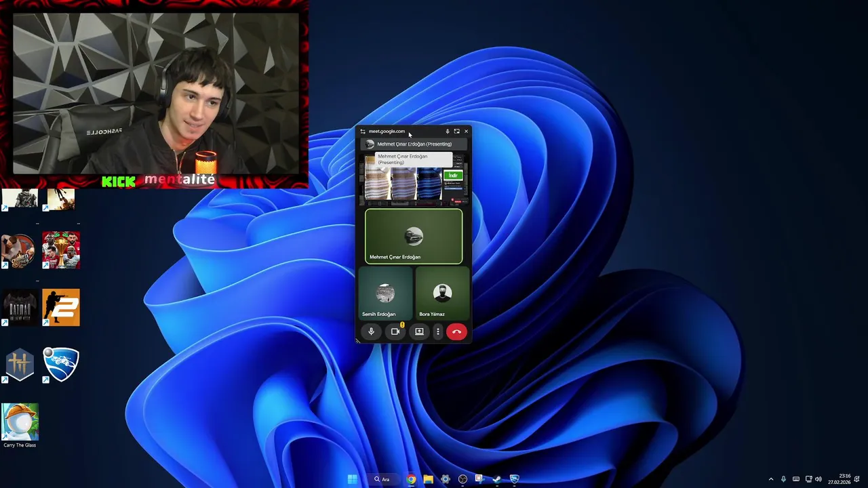Open network settings from the tray
This screenshot has height=488, width=868.
[x=808, y=479]
